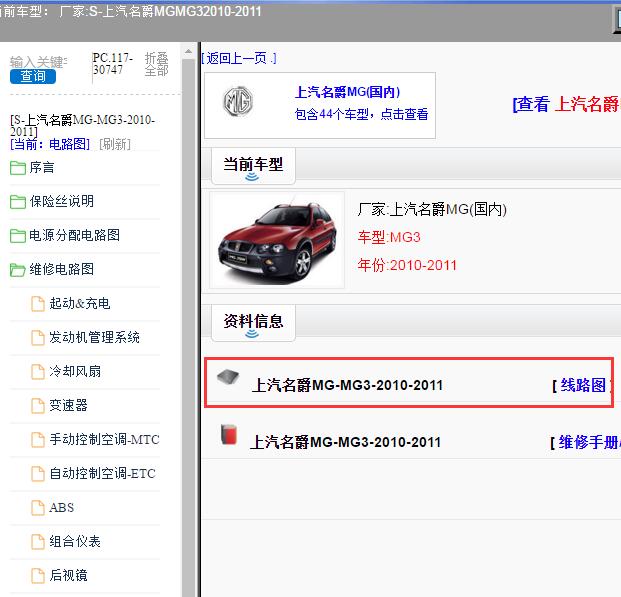
Task: Collapse the 维修电路图 folder
Action: click(x=61, y=269)
